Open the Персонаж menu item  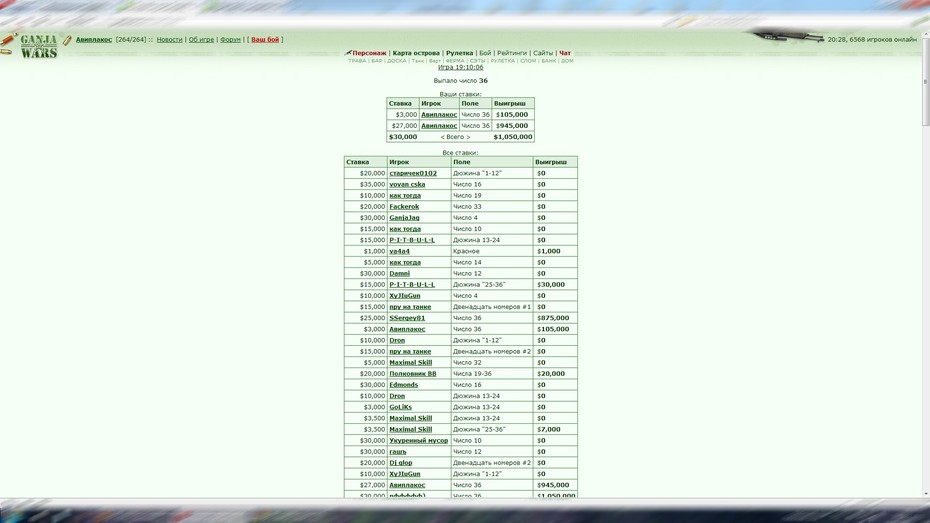pos(369,53)
